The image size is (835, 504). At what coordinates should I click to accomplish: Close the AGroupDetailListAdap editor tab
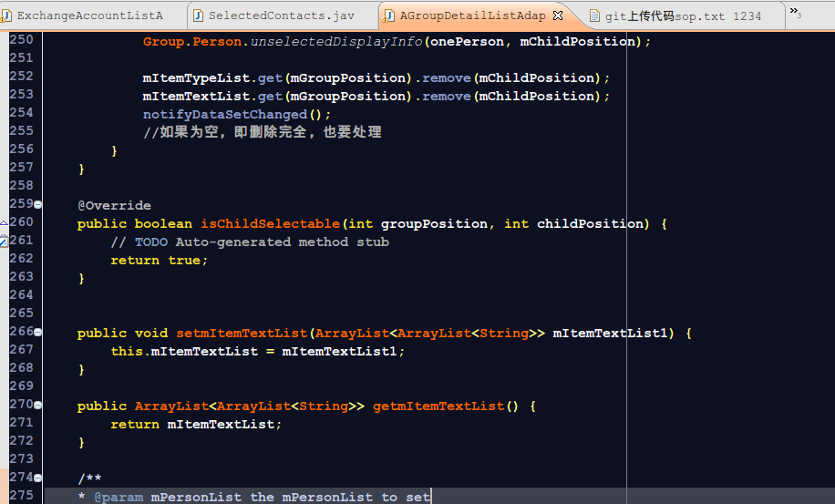click(558, 15)
